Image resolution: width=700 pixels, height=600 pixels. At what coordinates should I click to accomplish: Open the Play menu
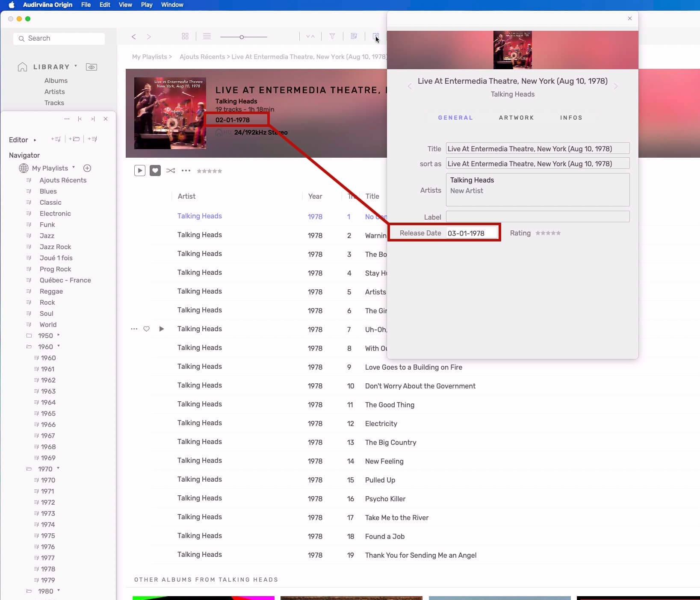tap(147, 5)
